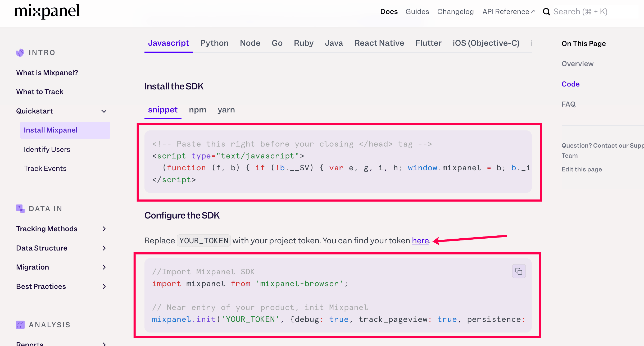
Task: Click the Data In section icon
Action: [20, 209]
